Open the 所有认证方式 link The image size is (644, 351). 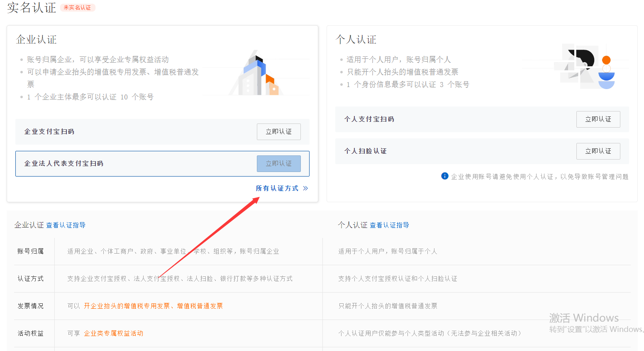pyautogui.click(x=277, y=188)
